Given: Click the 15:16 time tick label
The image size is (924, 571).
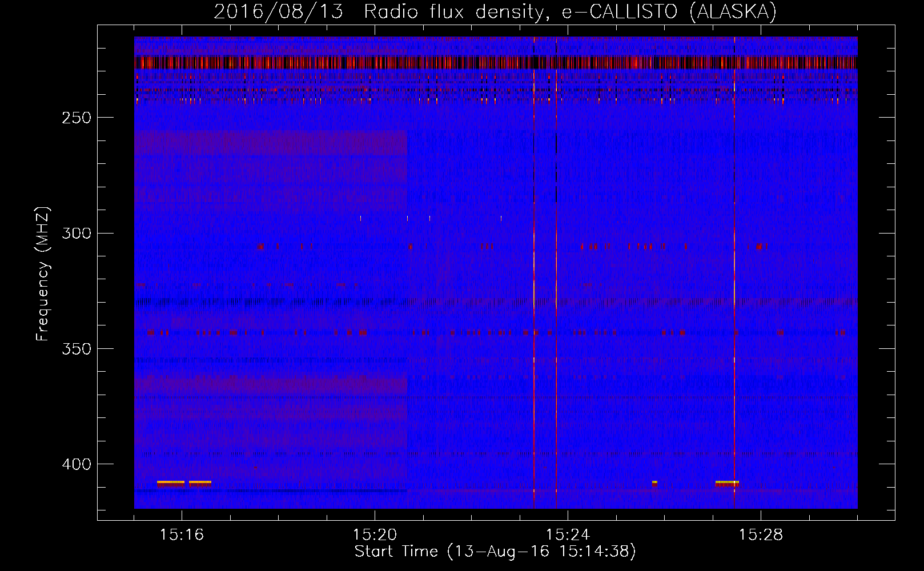Looking at the screenshot, I should 182,535.
